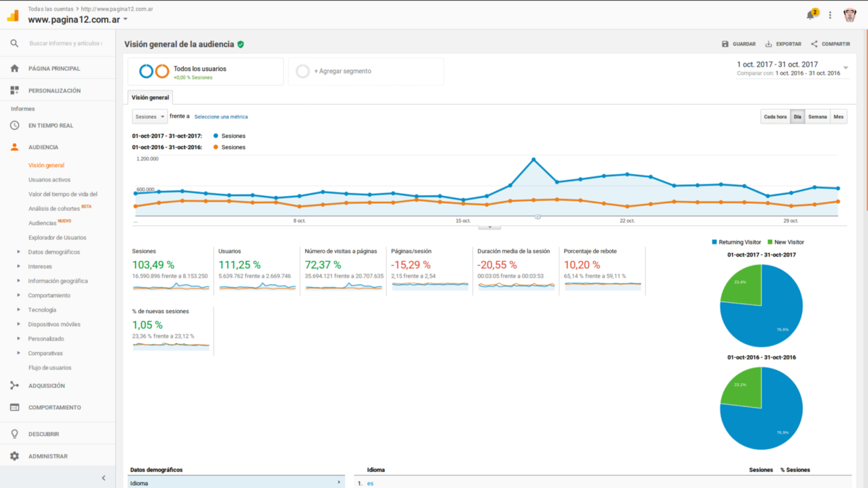Screen dimensions: 868x488
Task: Open Explorador de Usuarios report
Action: pyautogui.click(x=57, y=237)
